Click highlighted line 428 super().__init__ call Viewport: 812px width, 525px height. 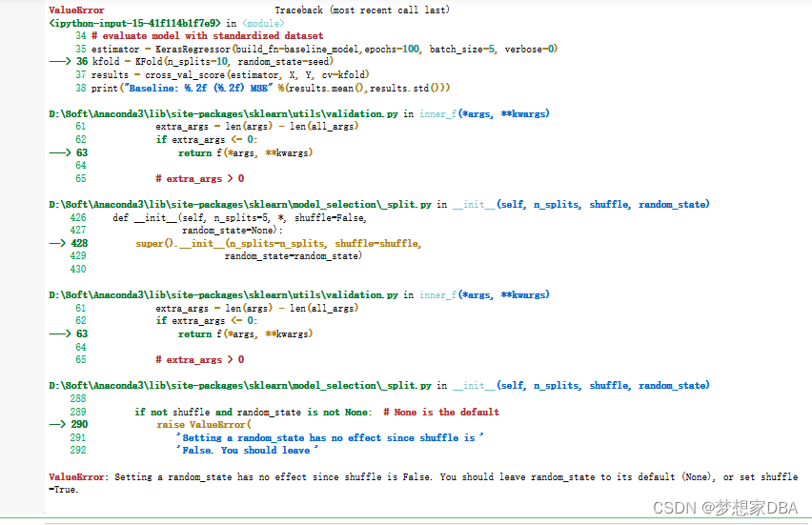[278, 243]
